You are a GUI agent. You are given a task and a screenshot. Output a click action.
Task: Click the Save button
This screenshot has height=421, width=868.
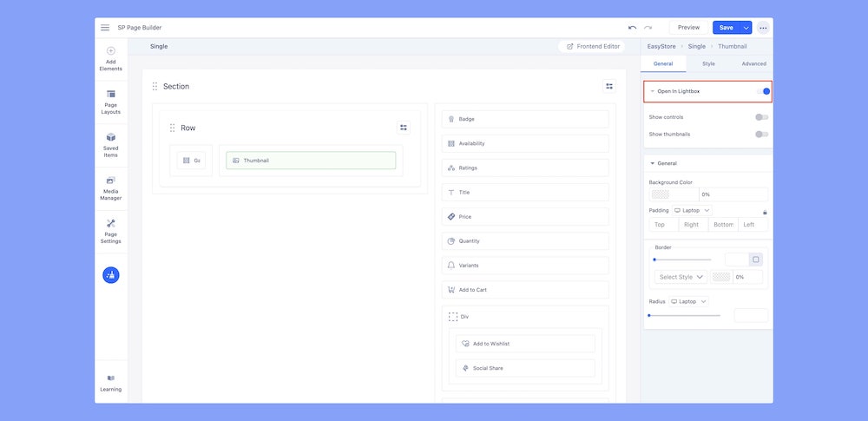[727, 28]
